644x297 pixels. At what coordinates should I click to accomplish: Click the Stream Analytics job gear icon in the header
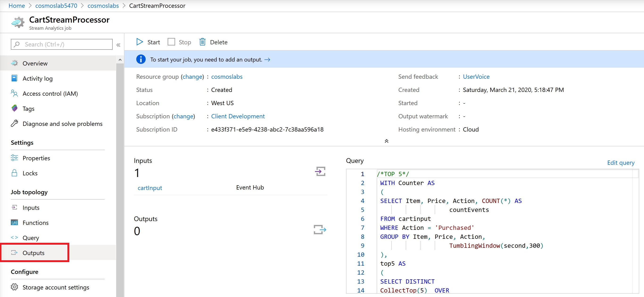click(18, 22)
